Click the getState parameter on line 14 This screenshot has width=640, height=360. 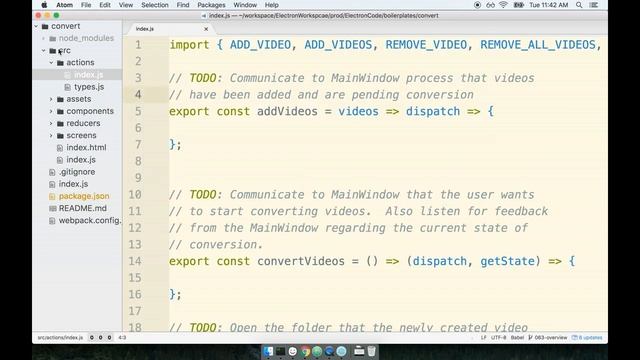pos(507,261)
